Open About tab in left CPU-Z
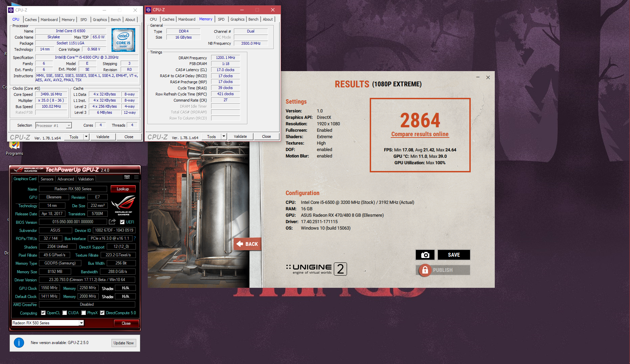This screenshot has height=364, width=630. click(x=130, y=20)
